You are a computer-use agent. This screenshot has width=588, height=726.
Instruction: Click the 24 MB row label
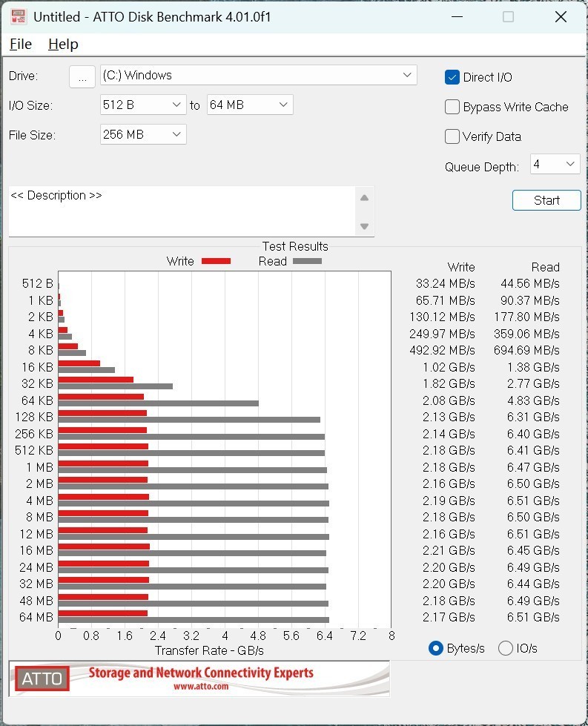click(36, 567)
